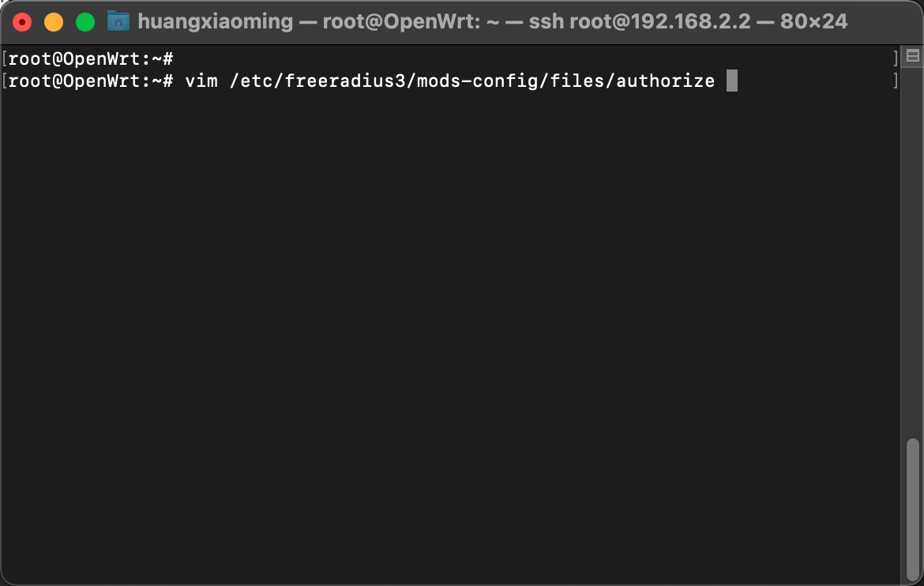The height and width of the screenshot is (586, 924).
Task: Select the word vim in the command
Action: tap(201, 81)
